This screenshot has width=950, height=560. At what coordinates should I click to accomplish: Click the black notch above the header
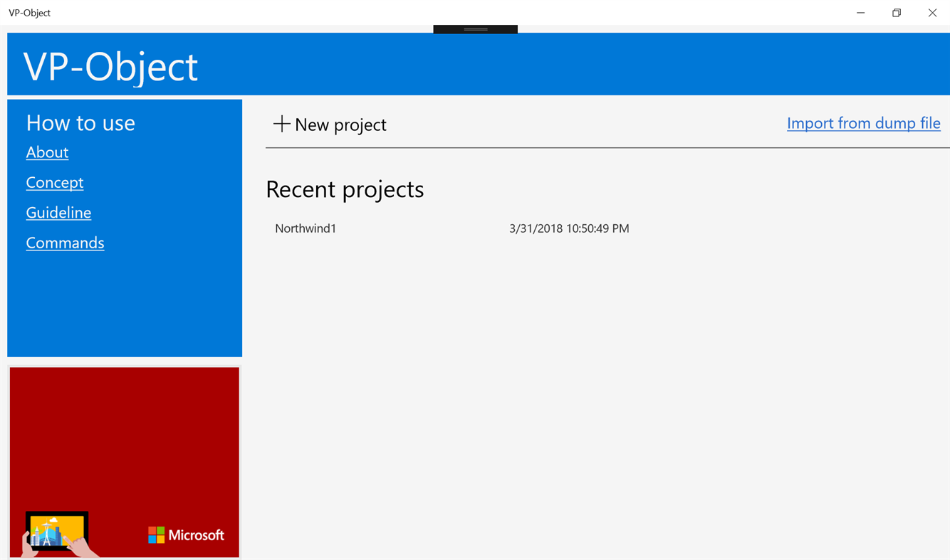pyautogui.click(x=475, y=28)
